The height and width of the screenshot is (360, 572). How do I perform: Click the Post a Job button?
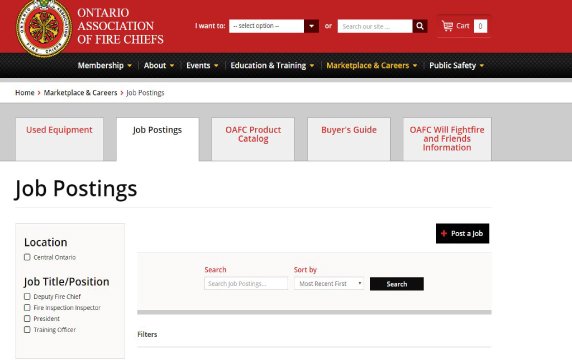[x=462, y=233]
